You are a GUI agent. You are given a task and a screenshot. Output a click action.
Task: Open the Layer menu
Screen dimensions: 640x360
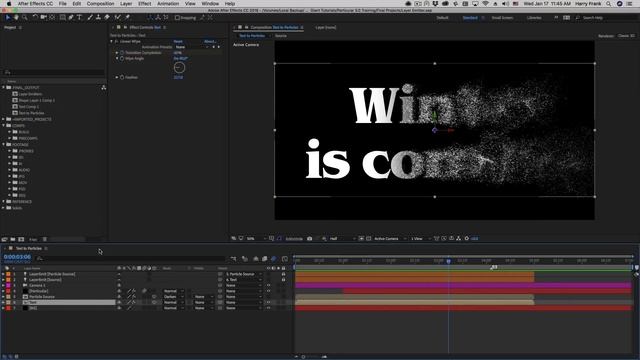[x=126, y=3]
